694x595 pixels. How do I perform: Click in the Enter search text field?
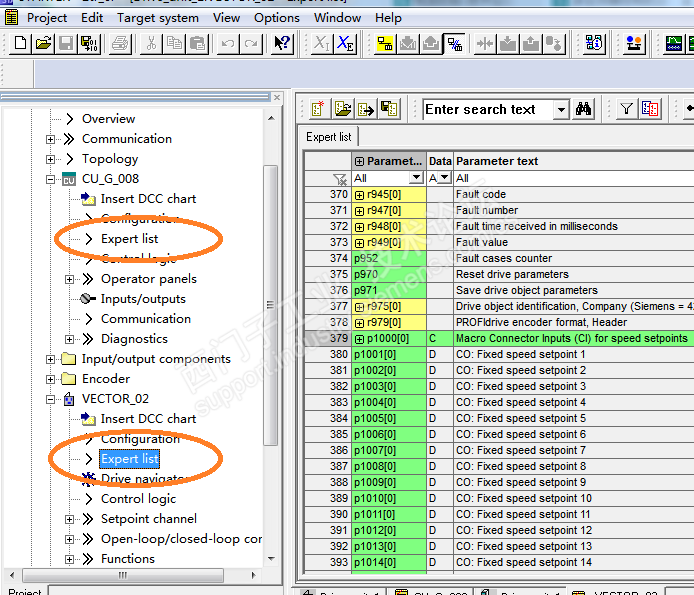(489, 109)
